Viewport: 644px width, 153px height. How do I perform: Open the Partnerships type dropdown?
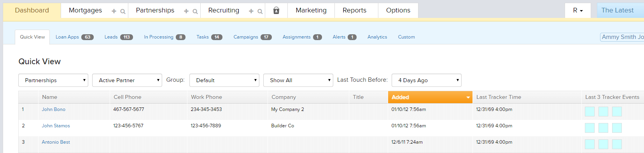pos(53,80)
